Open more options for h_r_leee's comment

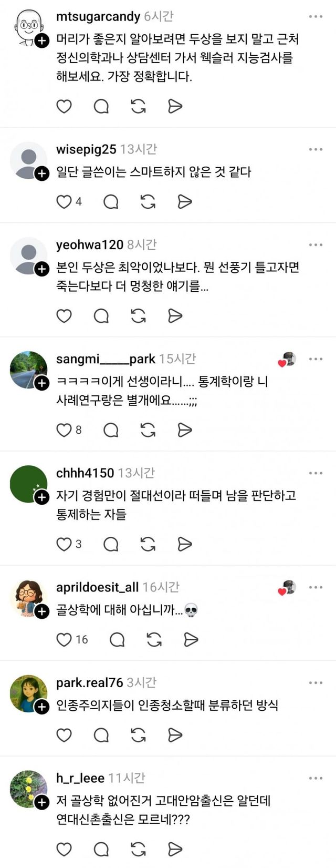pos(316,778)
